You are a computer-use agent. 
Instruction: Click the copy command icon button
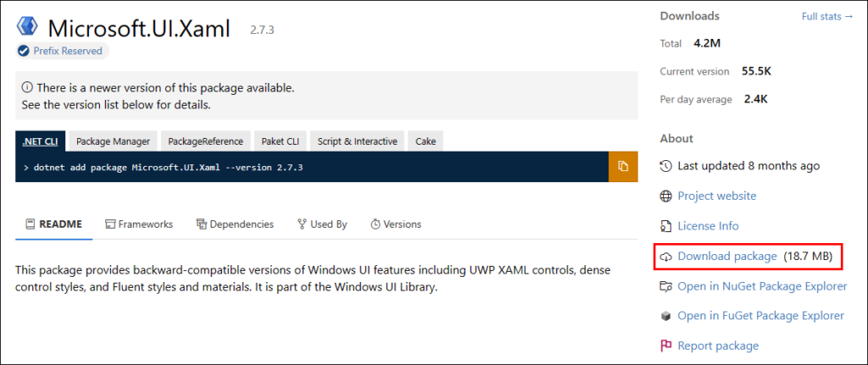click(x=623, y=166)
